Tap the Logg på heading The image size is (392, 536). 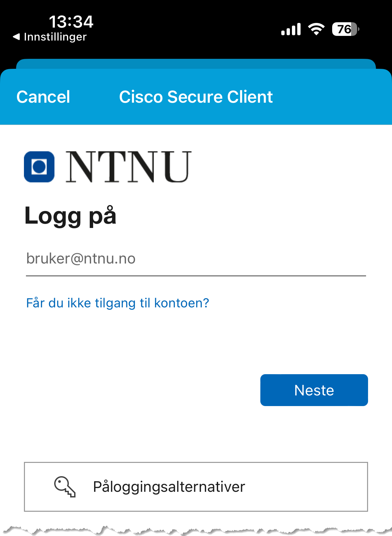[70, 216]
